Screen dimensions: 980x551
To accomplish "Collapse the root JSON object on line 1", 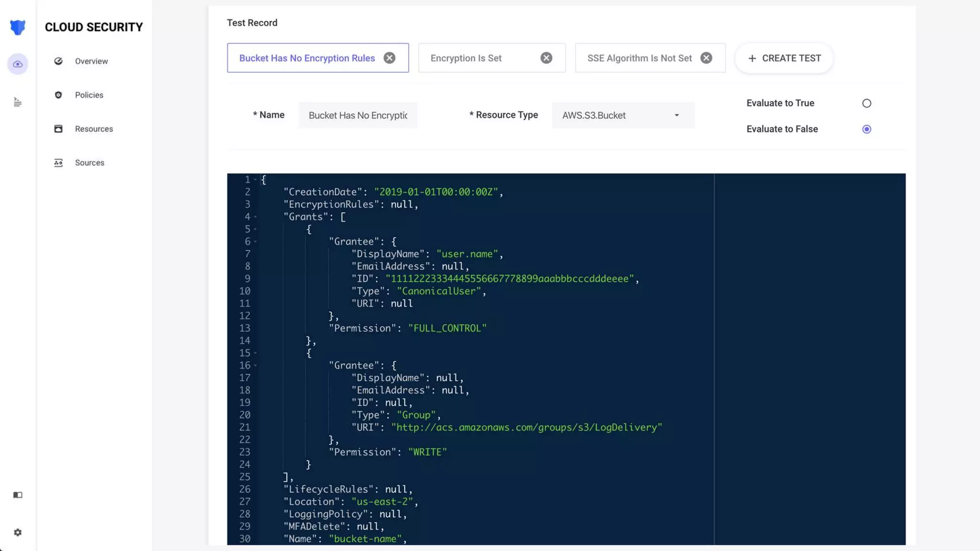I will [x=256, y=180].
